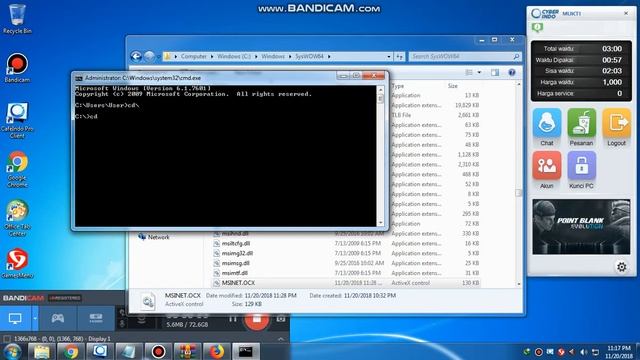Open the Akun account icon
This screenshot has height=360, width=640.
pos(547,165)
